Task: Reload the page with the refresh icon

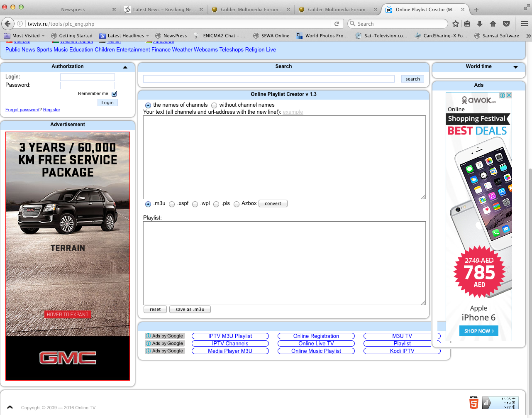Action: (337, 24)
